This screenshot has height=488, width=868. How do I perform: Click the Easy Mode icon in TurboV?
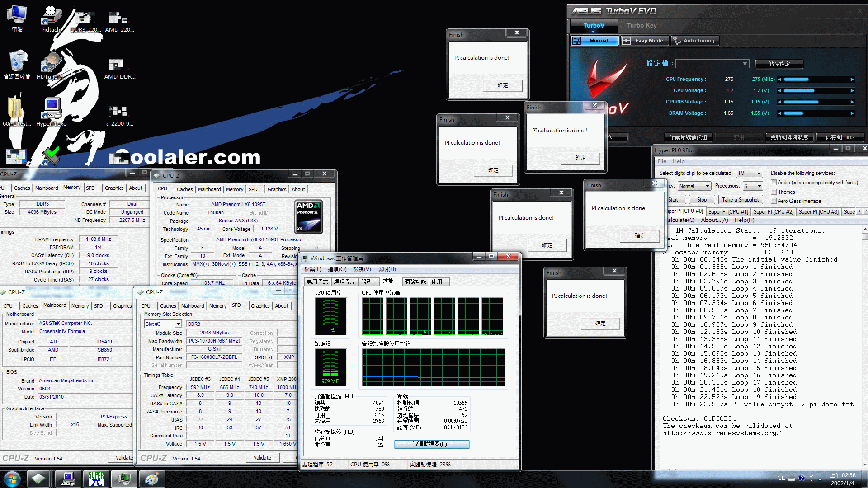(x=627, y=41)
